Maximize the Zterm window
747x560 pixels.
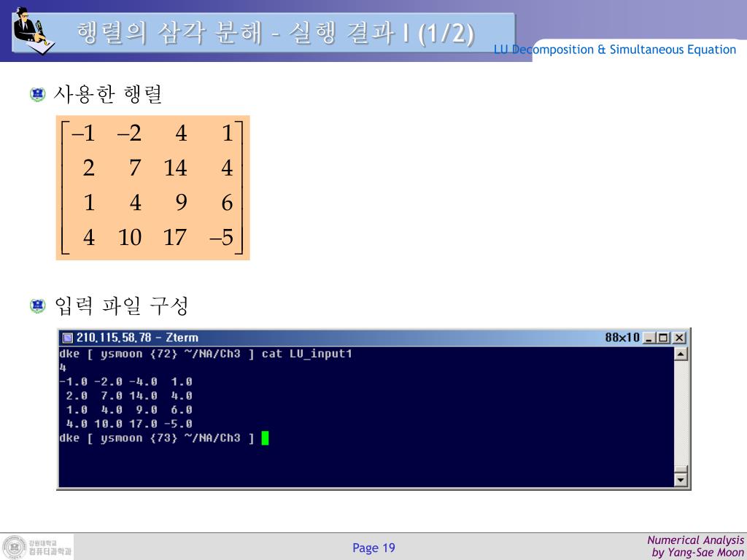(662, 338)
